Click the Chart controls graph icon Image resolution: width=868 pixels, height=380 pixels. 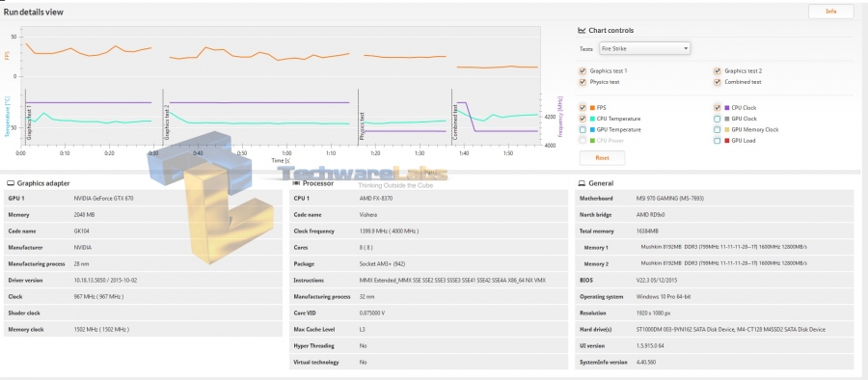pyautogui.click(x=582, y=31)
